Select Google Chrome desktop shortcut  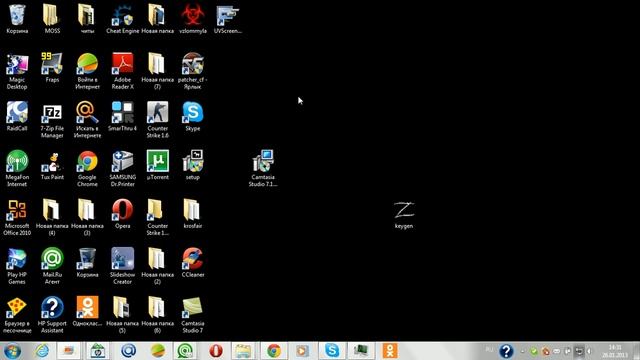pyautogui.click(x=87, y=168)
